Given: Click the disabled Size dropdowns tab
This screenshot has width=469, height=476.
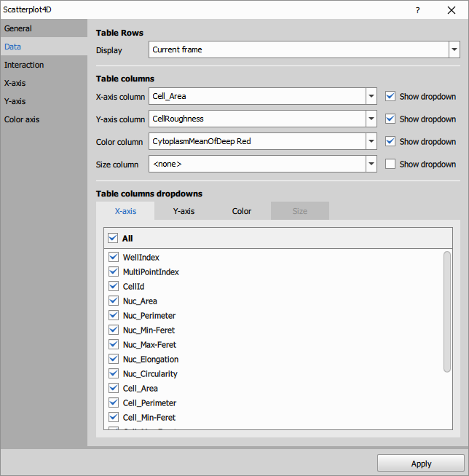Looking at the screenshot, I should pyautogui.click(x=300, y=211).
